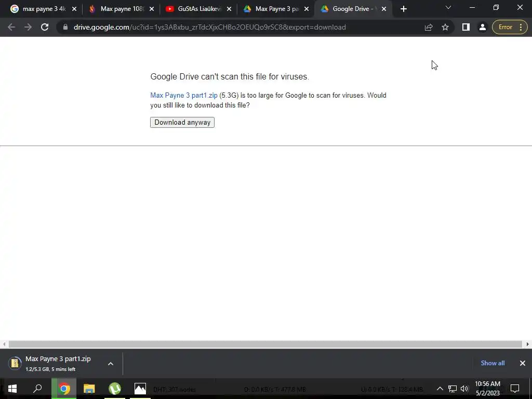Click the '1.2/5.3 GB, 5 mins left' download status
Image resolution: width=532 pixels, height=399 pixels.
click(50, 369)
